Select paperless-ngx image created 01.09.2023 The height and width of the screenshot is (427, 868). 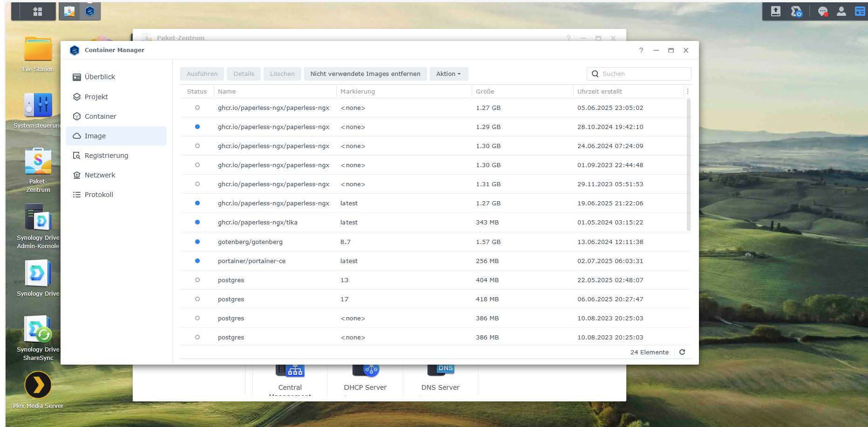coord(434,165)
